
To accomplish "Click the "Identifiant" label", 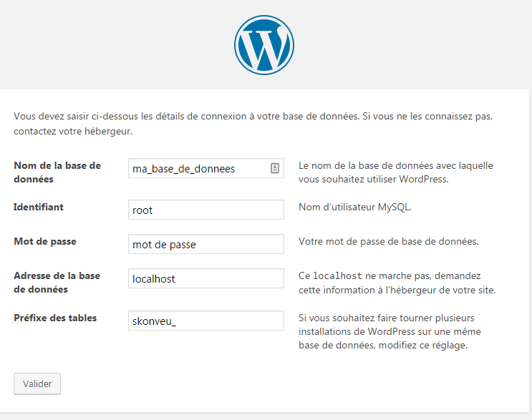I will (x=39, y=207).
